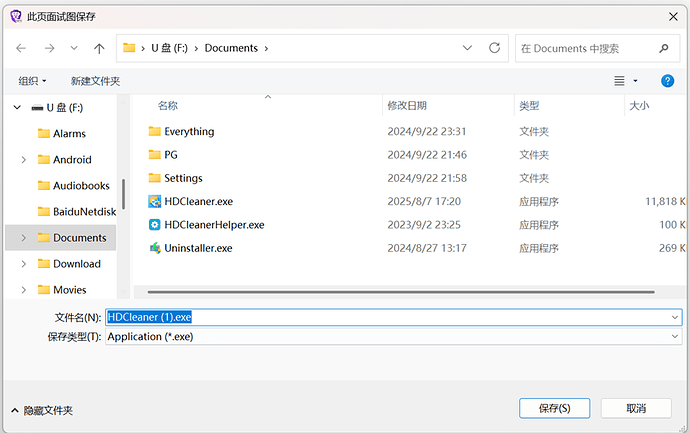Close the save dialog window
The image size is (690, 433).
[x=673, y=17]
